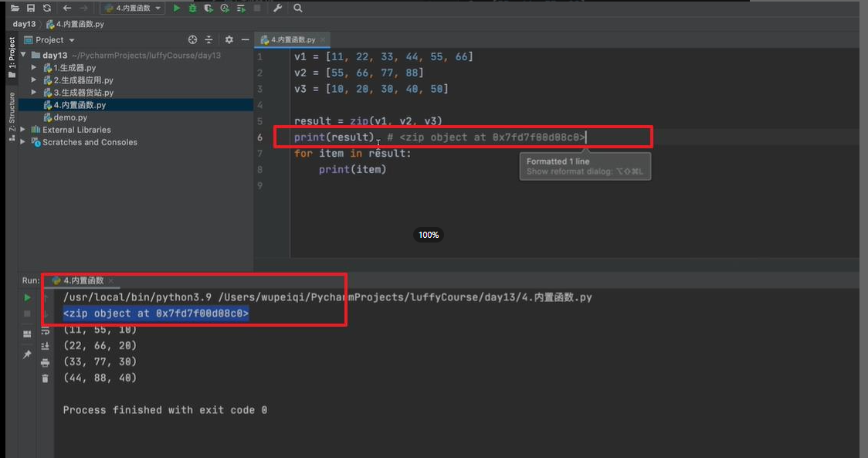Run with coverage using the shield icon
The height and width of the screenshot is (458, 868).
[209, 8]
